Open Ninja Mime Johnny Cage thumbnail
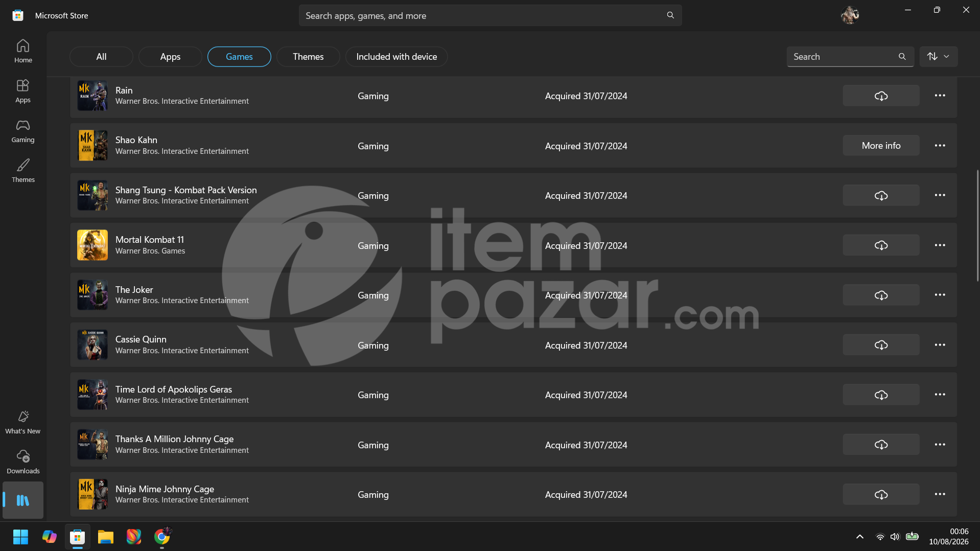980x551 pixels. pos(92,494)
